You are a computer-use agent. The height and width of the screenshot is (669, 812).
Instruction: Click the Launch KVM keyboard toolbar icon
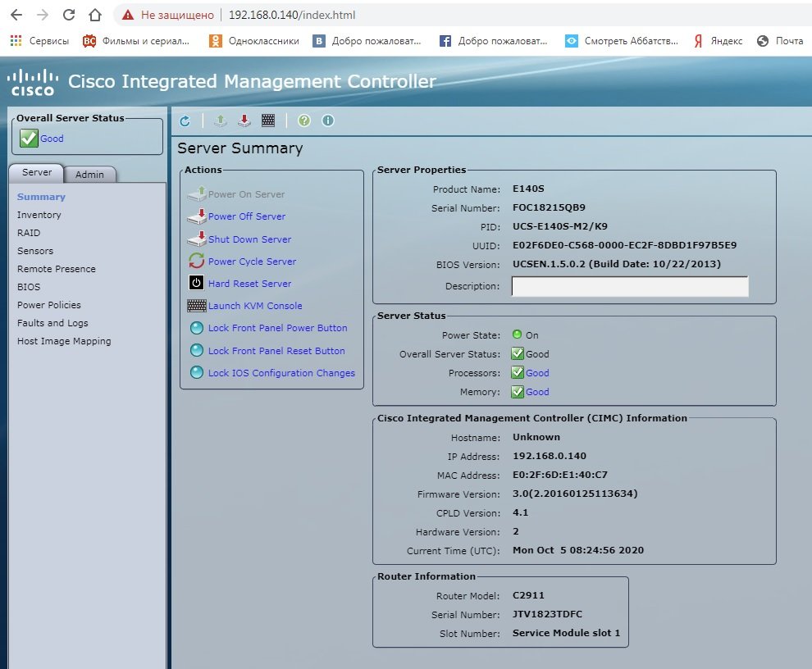pos(268,121)
